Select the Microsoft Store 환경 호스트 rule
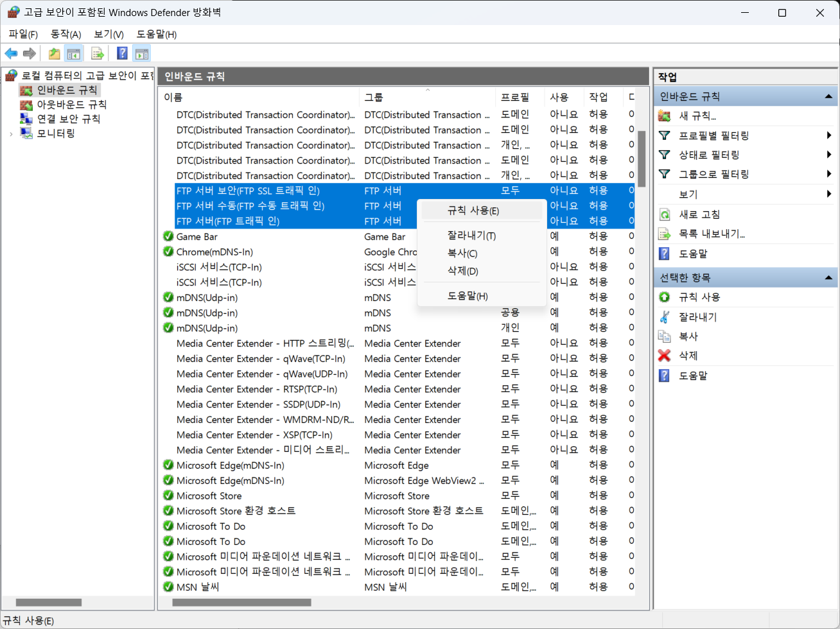The width and height of the screenshot is (840, 629). tap(236, 511)
